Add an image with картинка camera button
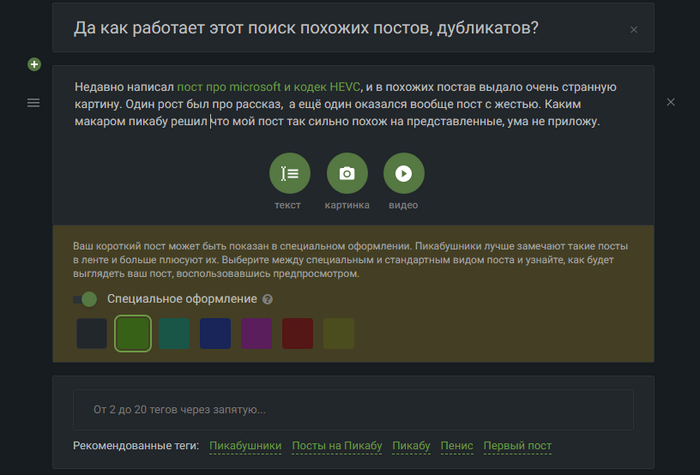 click(347, 174)
